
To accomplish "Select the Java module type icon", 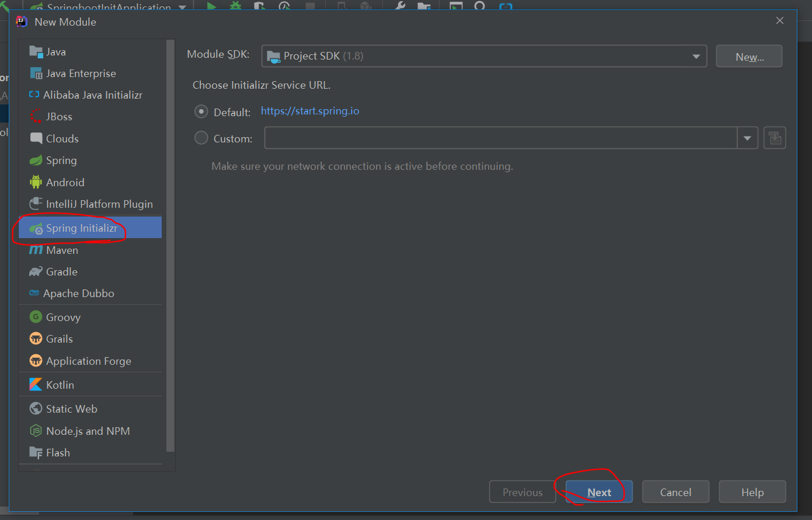I will coord(36,52).
